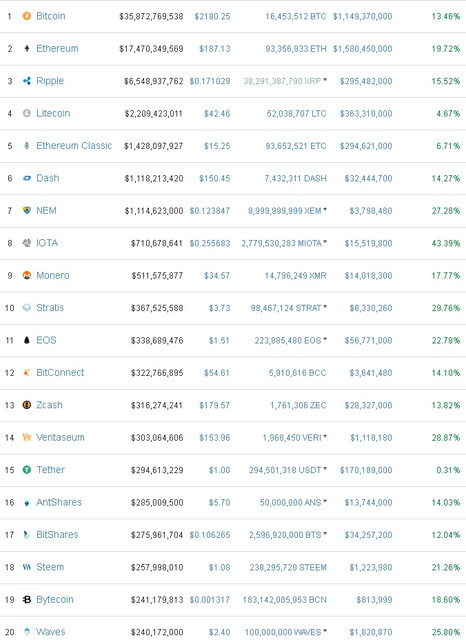The image size is (466, 640).
Task: Open the Zcash name link
Action: point(49,405)
